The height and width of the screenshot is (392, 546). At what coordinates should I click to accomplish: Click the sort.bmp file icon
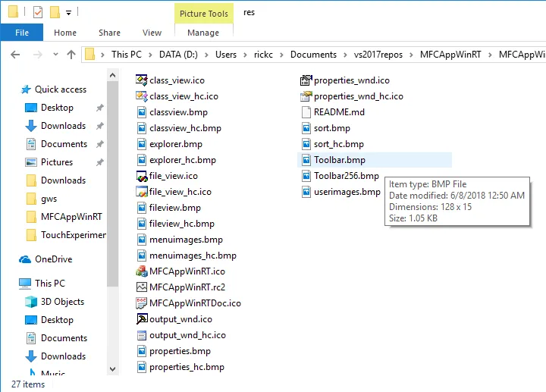point(306,128)
